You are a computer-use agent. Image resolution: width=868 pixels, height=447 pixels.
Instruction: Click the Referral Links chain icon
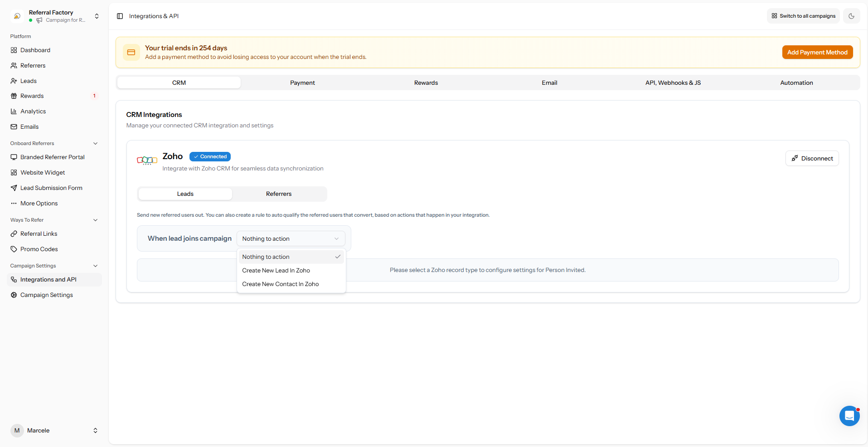coord(14,234)
